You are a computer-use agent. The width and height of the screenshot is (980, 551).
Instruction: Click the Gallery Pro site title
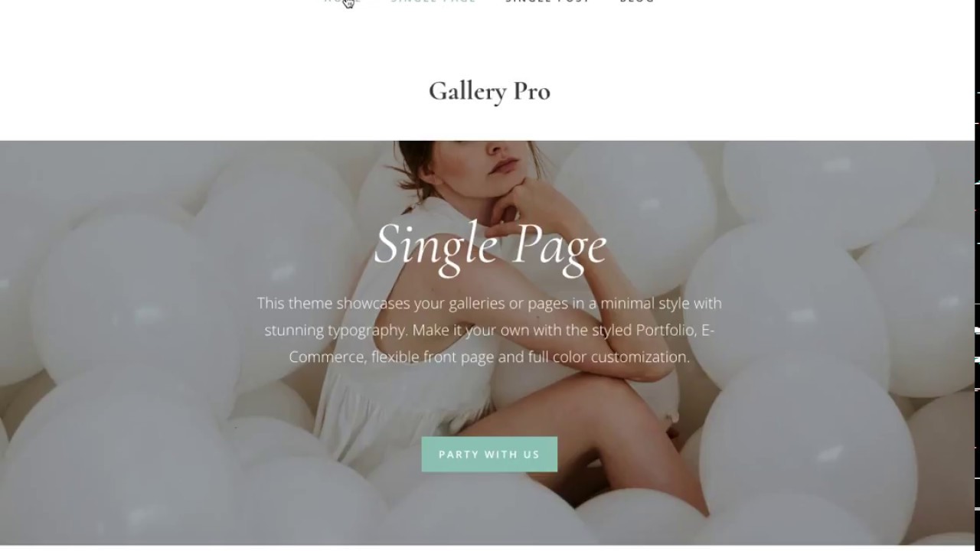tap(489, 91)
